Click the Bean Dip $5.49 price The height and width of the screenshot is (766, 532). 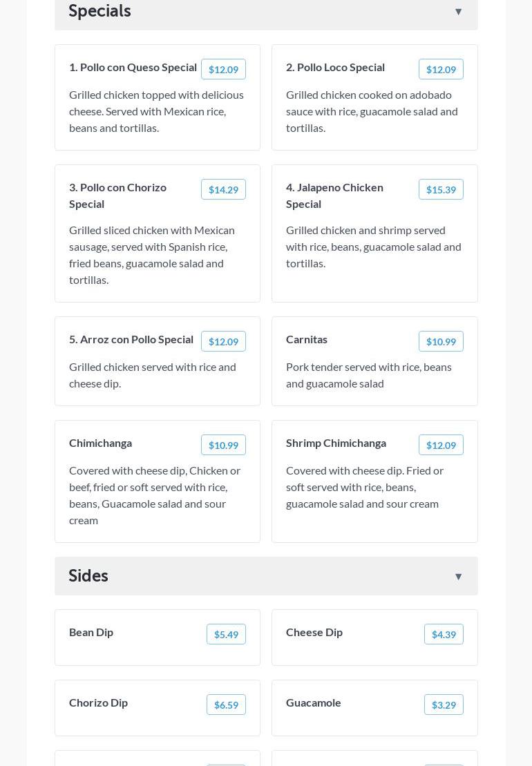point(226,634)
